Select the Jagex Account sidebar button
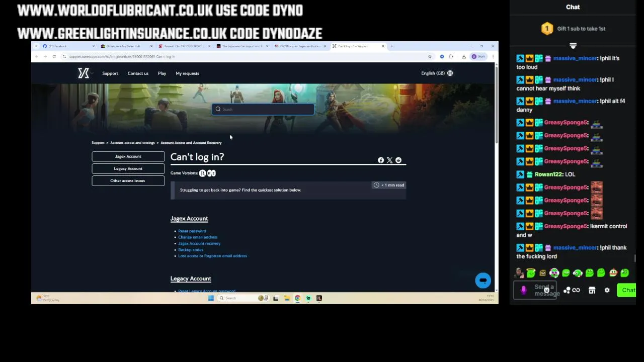Viewport: 644px width, 362px height. pyautogui.click(x=128, y=156)
